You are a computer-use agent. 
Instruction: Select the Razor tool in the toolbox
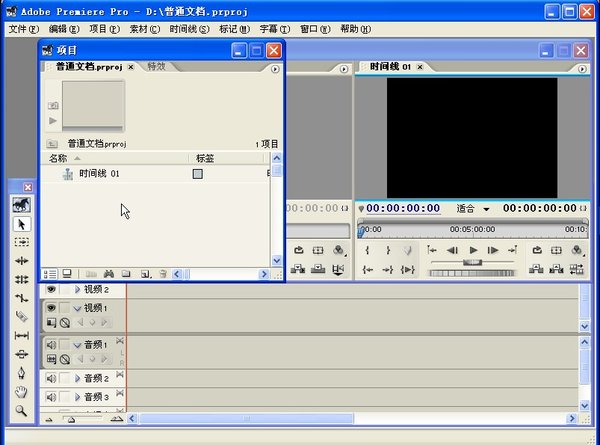point(21,316)
